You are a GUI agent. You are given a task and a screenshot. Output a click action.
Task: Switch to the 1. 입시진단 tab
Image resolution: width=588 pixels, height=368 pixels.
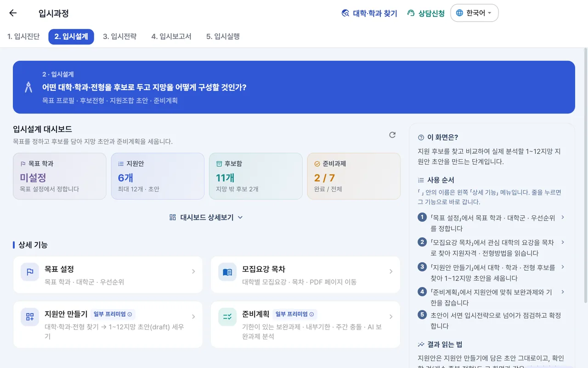point(23,37)
